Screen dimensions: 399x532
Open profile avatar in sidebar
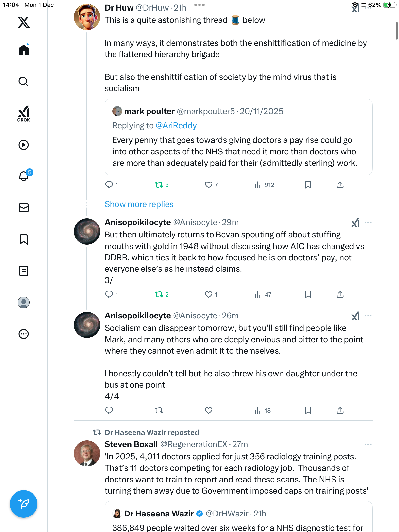(x=24, y=302)
